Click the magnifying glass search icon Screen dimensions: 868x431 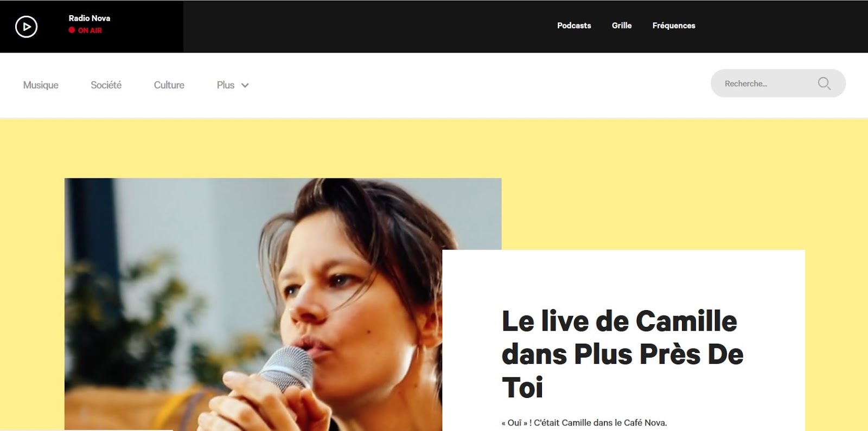tap(824, 83)
